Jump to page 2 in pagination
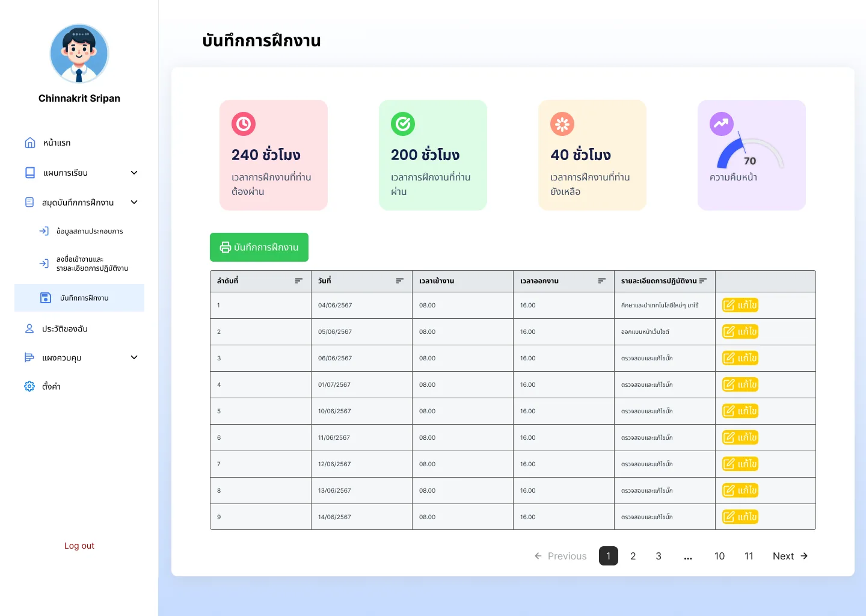Screen dimensions: 866x616 633,556
